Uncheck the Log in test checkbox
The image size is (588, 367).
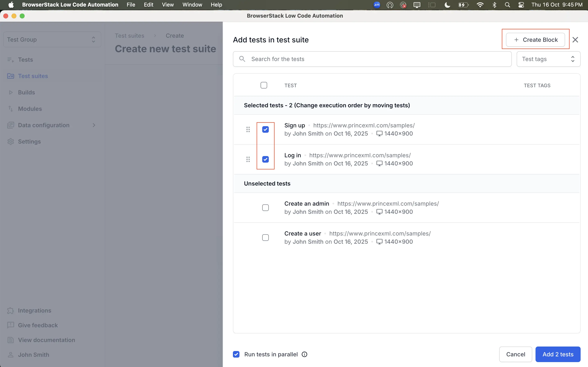[x=265, y=159]
